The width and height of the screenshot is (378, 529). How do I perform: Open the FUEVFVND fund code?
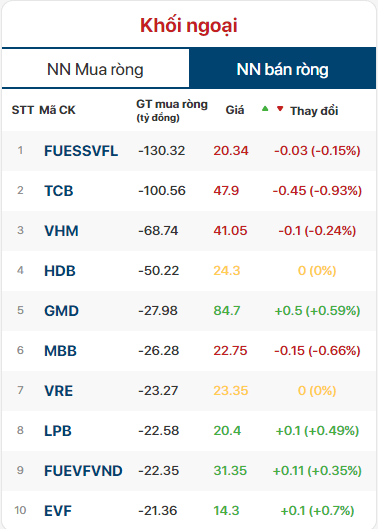click(83, 471)
